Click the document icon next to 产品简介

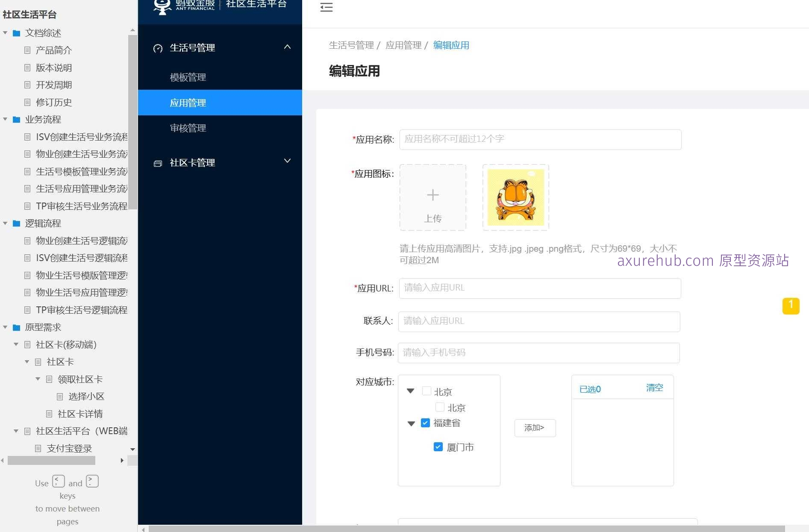coord(27,50)
